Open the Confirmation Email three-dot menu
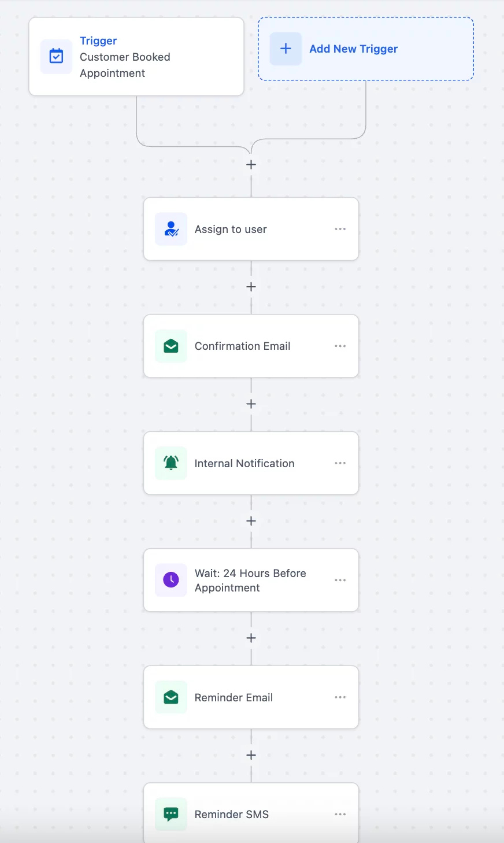The width and height of the screenshot is (504, 843). (340, 346)
